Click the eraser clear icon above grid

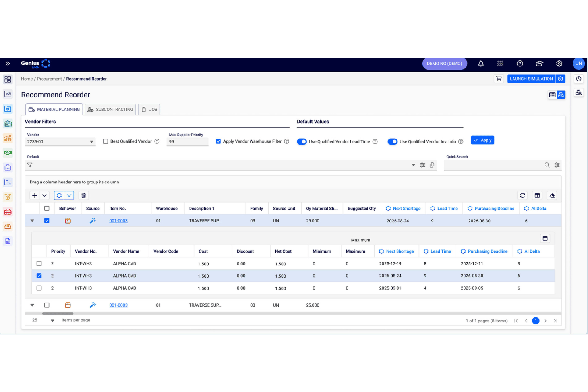(x=552, y=195)
